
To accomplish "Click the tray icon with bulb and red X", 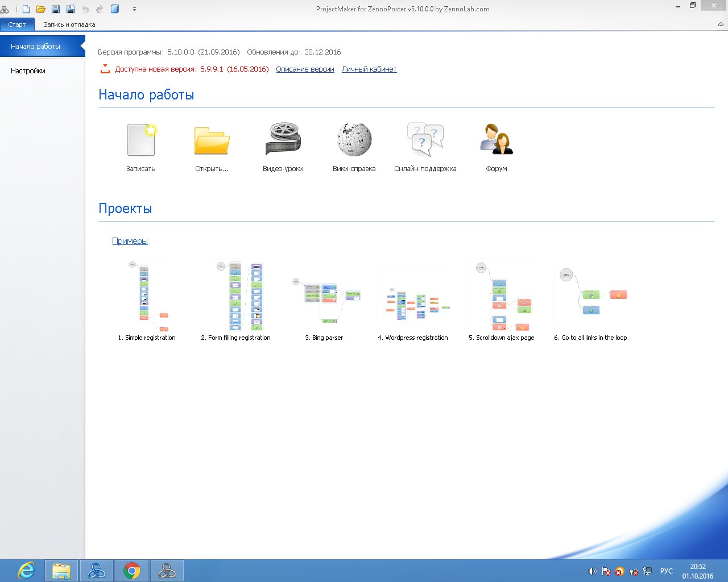I will coord(634,571).
